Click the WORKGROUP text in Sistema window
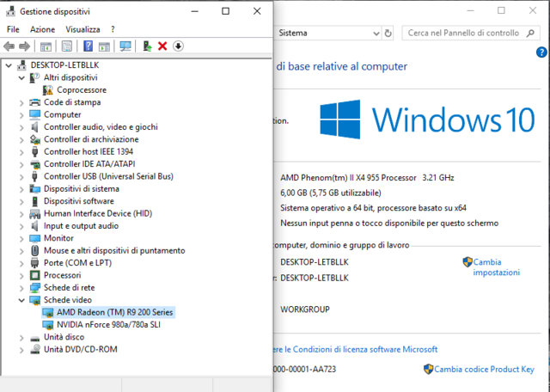Image resolution: width=550 pixels, height=392 pixels. (305, 309)
